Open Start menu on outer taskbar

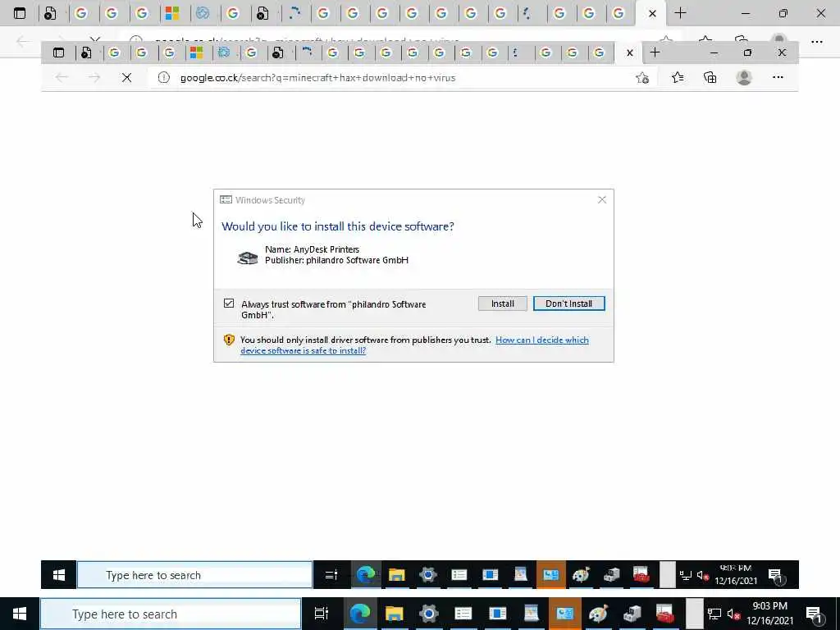(x=20, y=614)
